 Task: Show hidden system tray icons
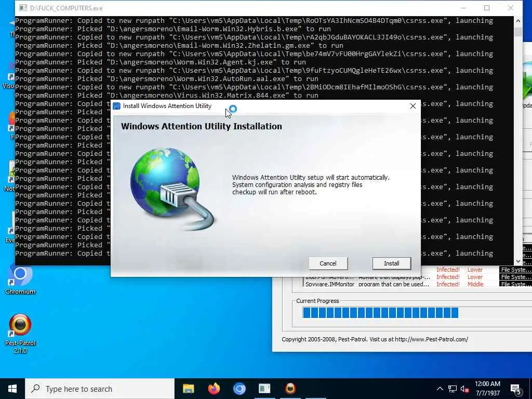pyautogui.click(x=440, y=389)
